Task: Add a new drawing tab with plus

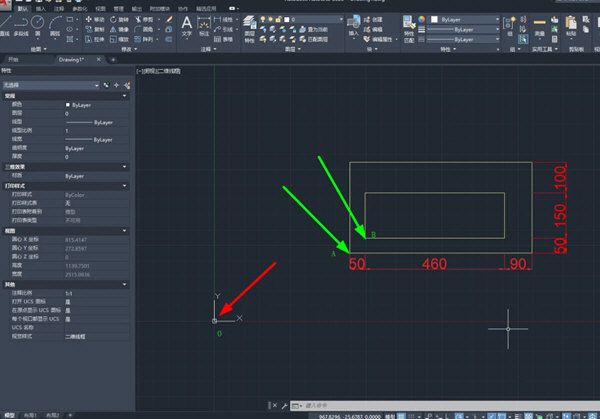Action: pos(113,59)
